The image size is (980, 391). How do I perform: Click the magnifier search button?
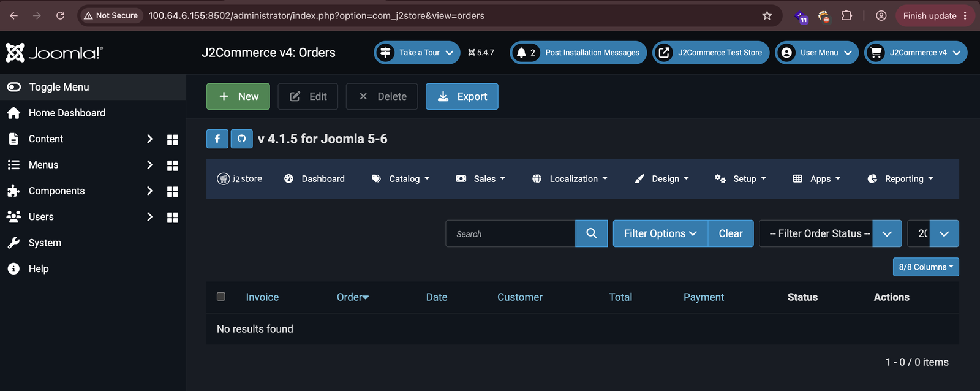click(592, 233)
